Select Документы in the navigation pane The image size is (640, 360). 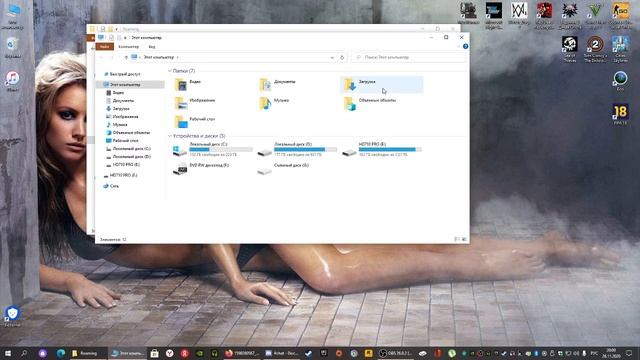coord(123,100)
